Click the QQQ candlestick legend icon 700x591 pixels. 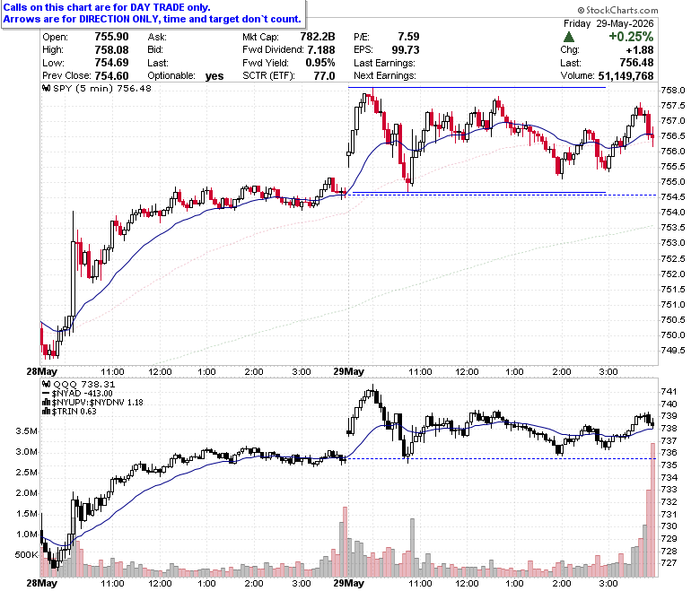click(46, 384)
